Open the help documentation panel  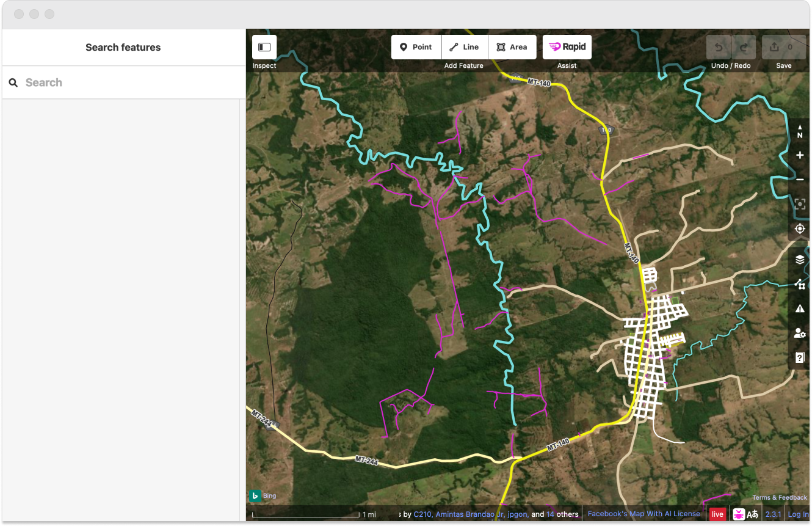tap(800, 357)
